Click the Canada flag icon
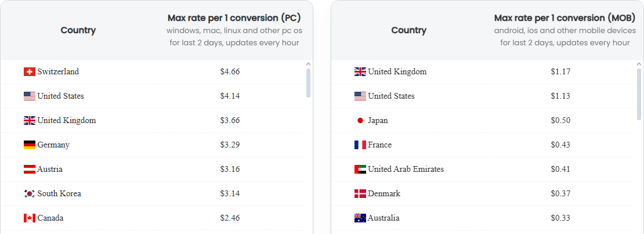Image resolution: width=644 pixels, height=234 pixels. click(30, 218)
